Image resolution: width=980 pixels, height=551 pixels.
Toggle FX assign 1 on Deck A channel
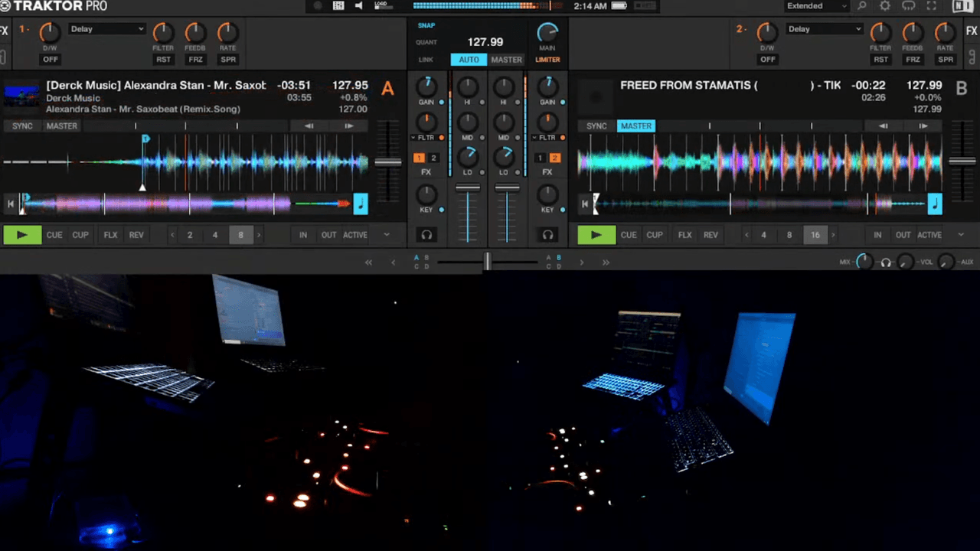tap(420, 158)
